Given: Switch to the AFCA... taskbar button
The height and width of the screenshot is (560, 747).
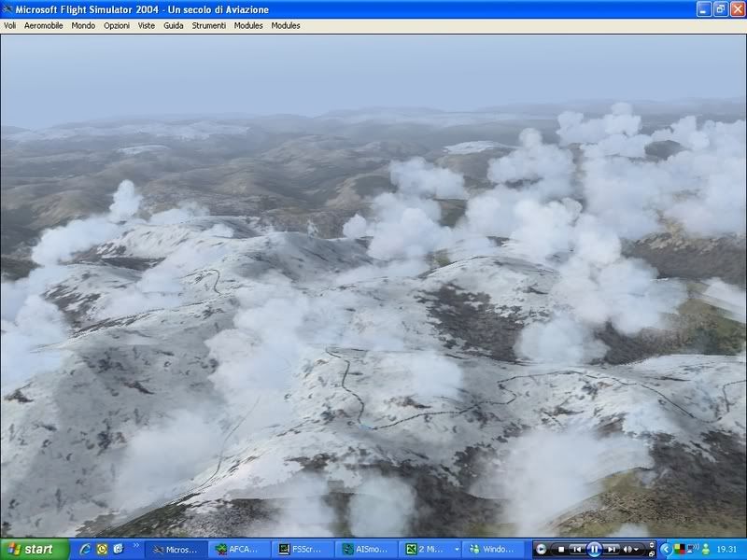Looking at the screenshot, I should pyautogui.click(x=239, y=550).
